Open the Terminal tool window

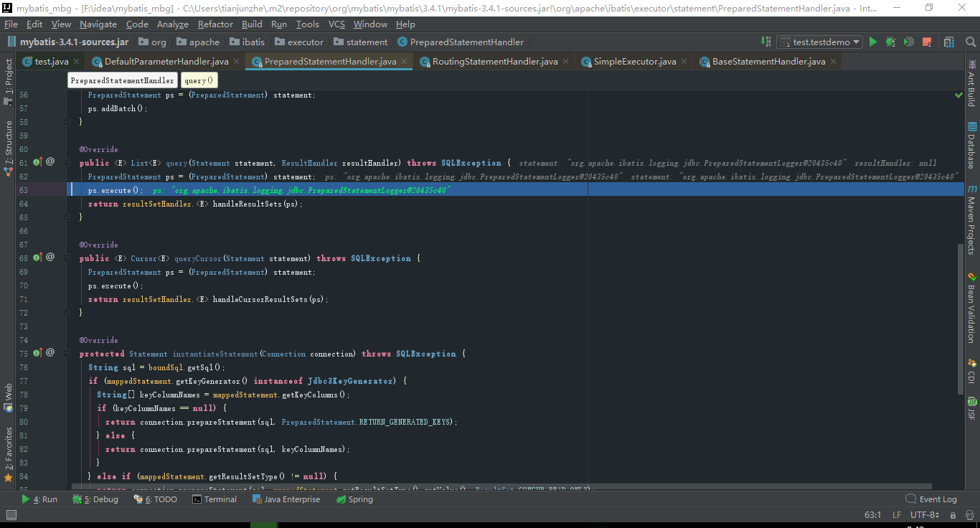215,499
